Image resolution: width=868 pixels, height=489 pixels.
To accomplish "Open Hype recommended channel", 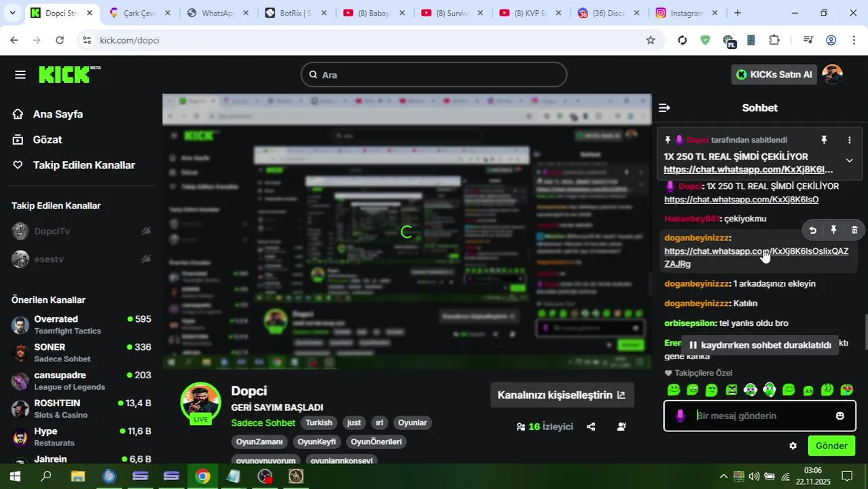I will (82, 437).
